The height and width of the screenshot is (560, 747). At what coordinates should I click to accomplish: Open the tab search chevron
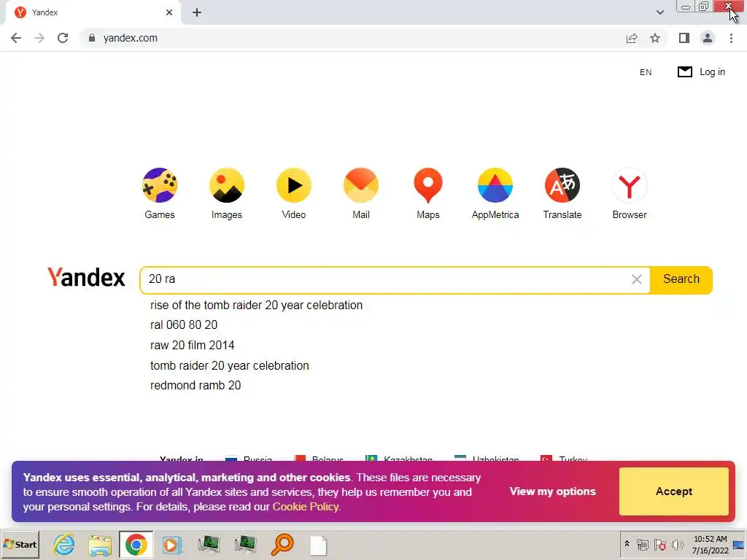tap(659, 12)
